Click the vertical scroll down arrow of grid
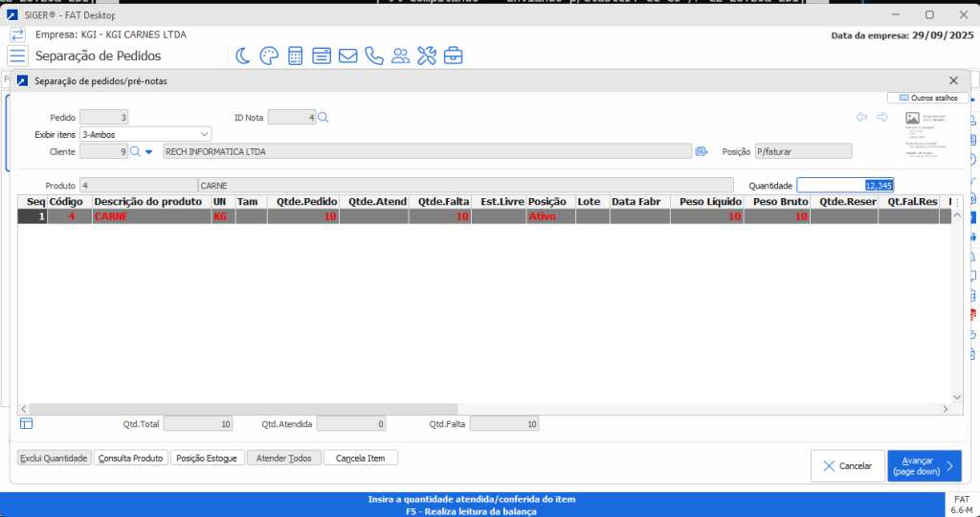The height and width of the screenshot is (517, 980). pyautogui.click(x=957, y=397)
